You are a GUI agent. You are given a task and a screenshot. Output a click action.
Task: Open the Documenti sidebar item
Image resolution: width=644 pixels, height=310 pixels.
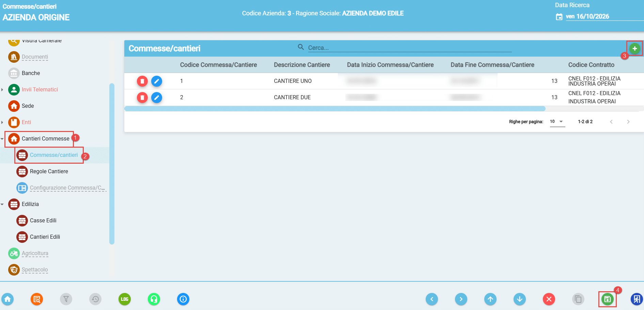pos(35,57)
